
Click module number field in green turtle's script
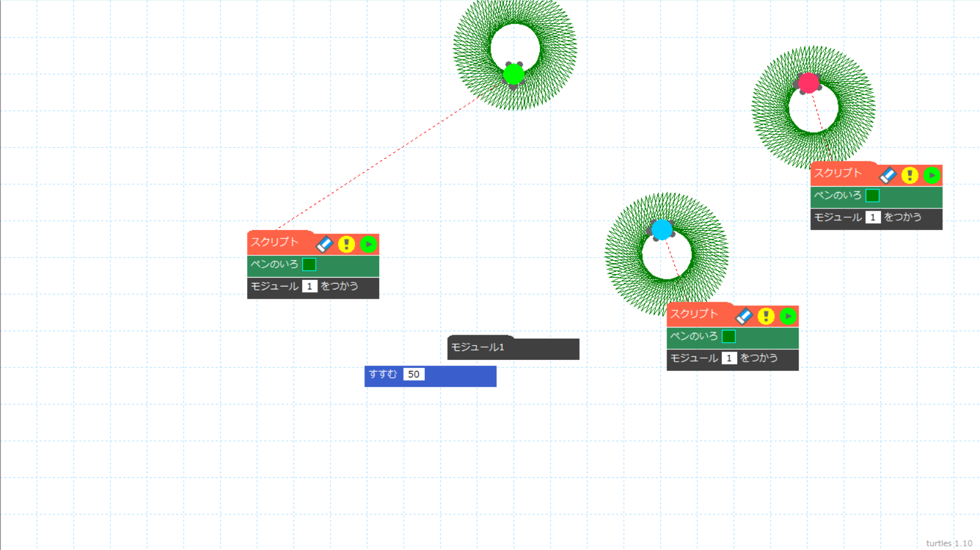309,286
